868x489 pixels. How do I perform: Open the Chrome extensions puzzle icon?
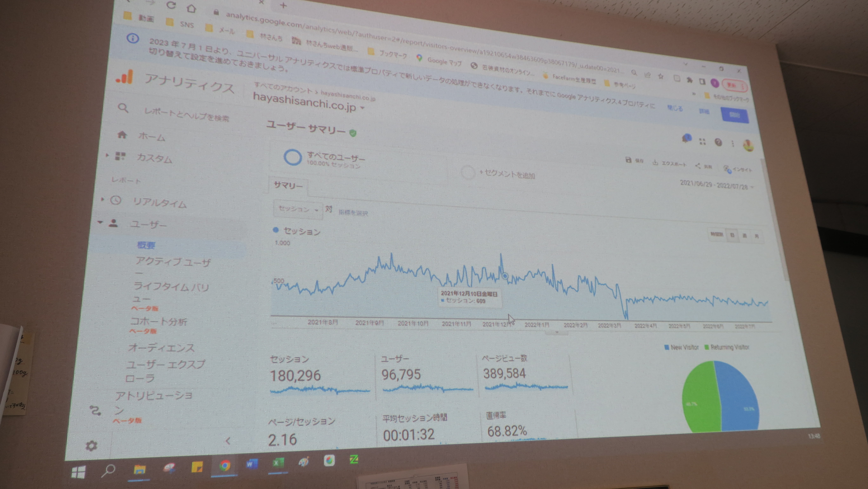(x=689, y=80)
